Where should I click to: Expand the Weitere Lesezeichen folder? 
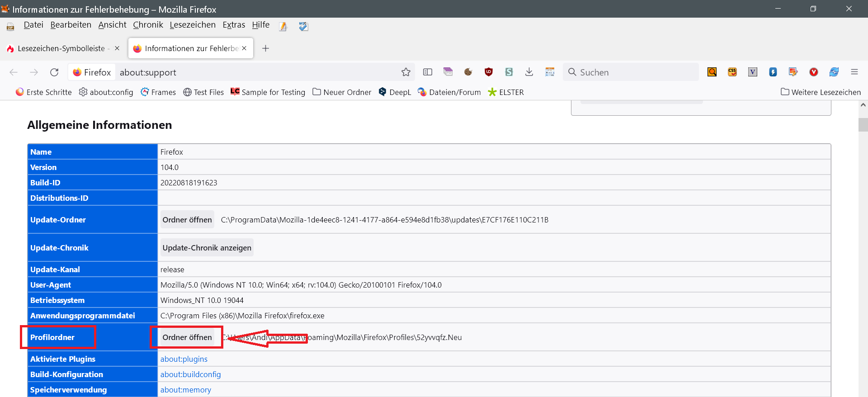tap(821, 92)
